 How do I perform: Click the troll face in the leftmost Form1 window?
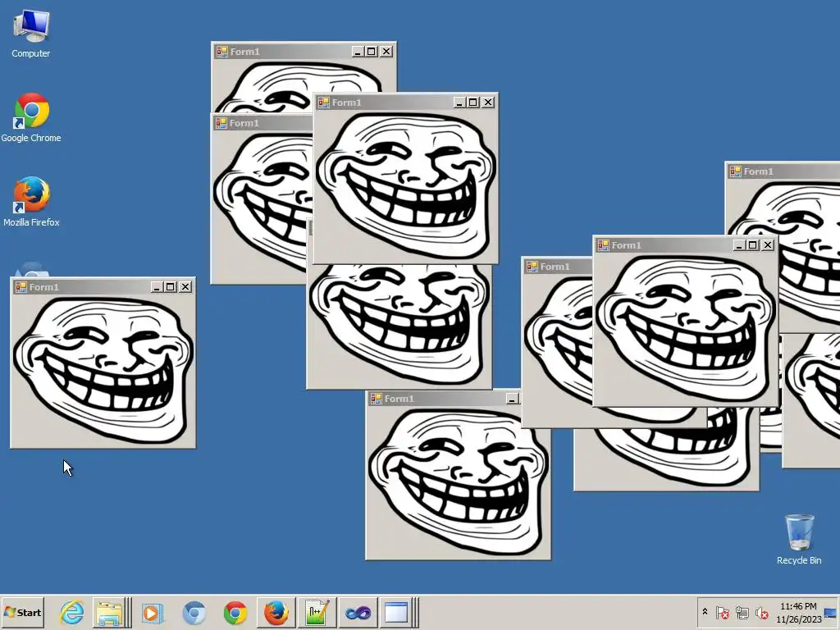tap(103, 370)
